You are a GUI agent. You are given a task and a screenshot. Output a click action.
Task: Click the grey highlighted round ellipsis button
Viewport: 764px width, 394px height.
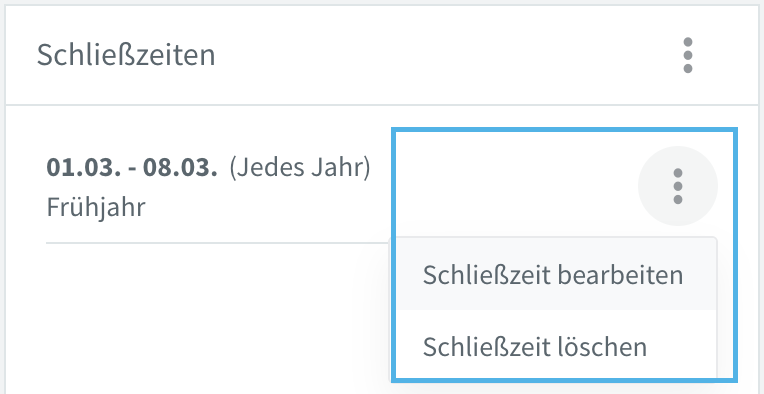678,186
